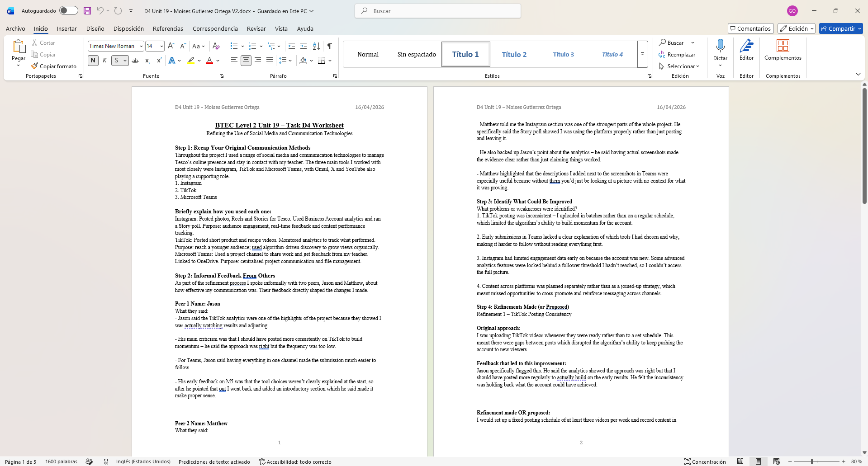The width and height of the screenshot is (868, 466).
Task: Switch to read mode view icon
Action: coord(740,461)
